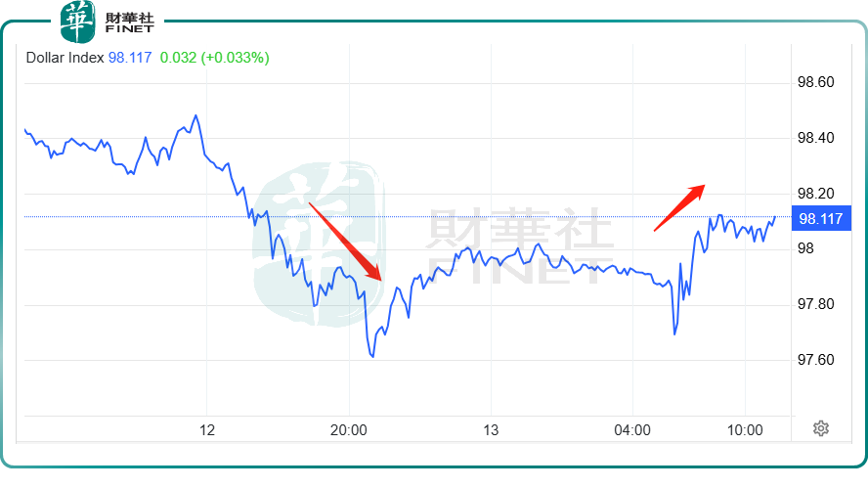Click the red downward arrow annotation
This screenshot has height=488, width=868.
[345, 242]
